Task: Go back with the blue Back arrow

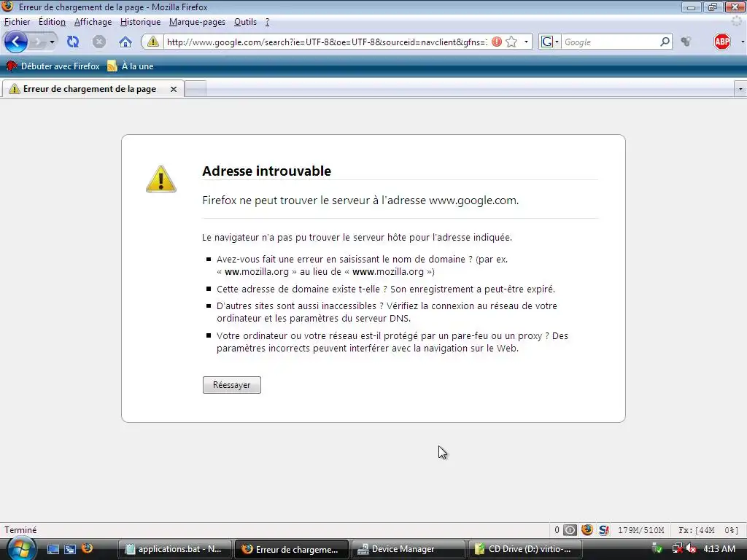Action: click(16, 42)
